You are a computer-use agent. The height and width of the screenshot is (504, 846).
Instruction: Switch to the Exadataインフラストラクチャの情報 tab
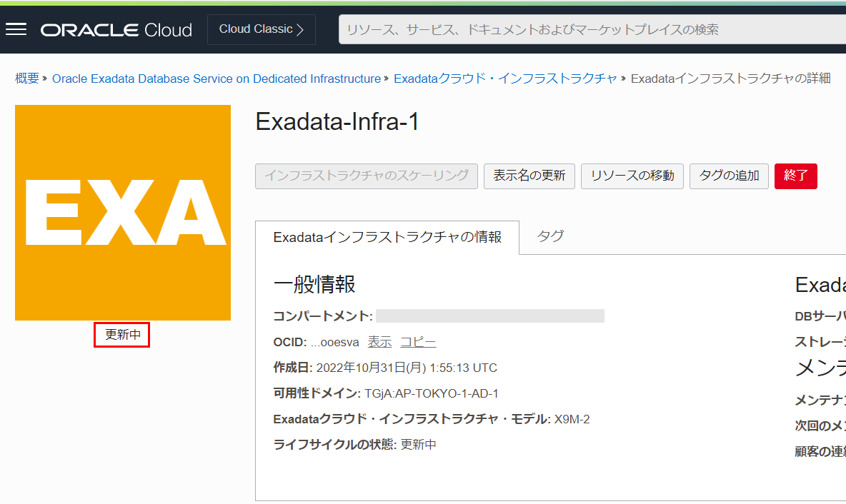click(x=387, y=237)
